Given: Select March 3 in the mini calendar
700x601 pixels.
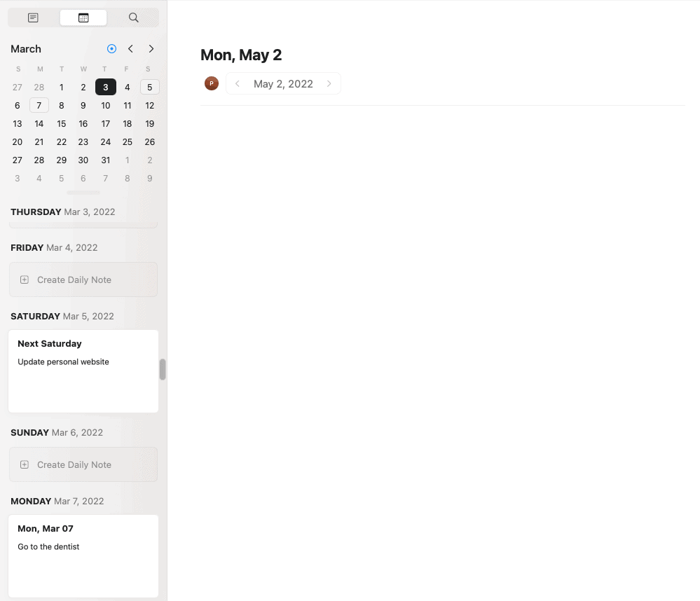Looking at the screenshot, I should 105,87.
